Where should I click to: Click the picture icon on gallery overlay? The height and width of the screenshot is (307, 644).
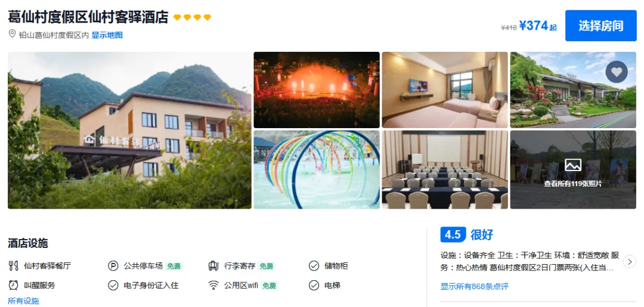click(x=573, y=165)
